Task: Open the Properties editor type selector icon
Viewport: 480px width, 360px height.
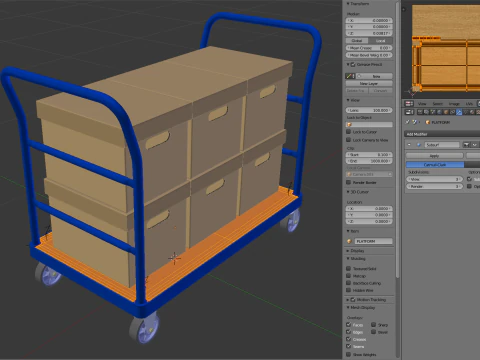Action: (409, 112)
